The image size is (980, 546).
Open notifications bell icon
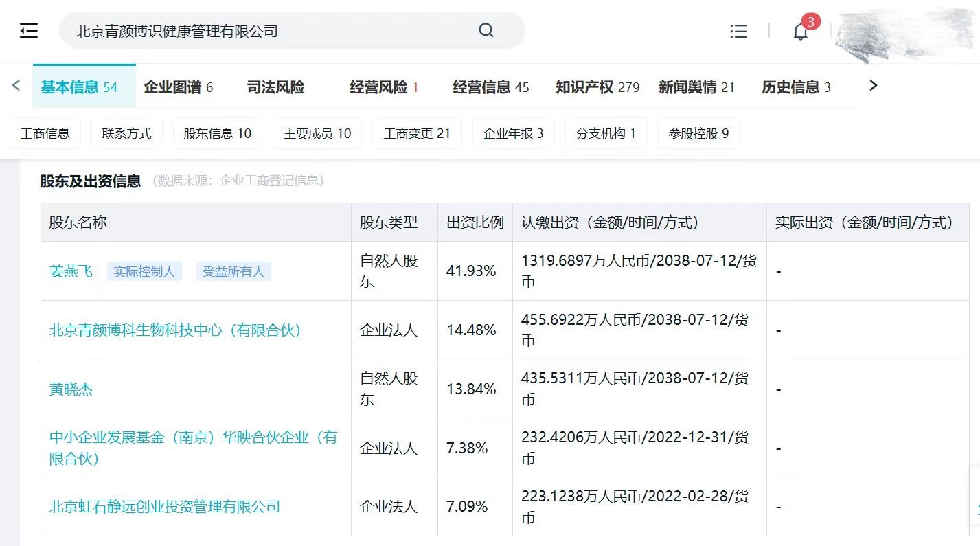[x=800, y=32]
